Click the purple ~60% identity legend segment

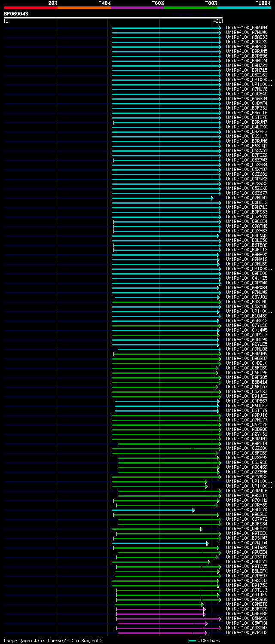point(137,7)
